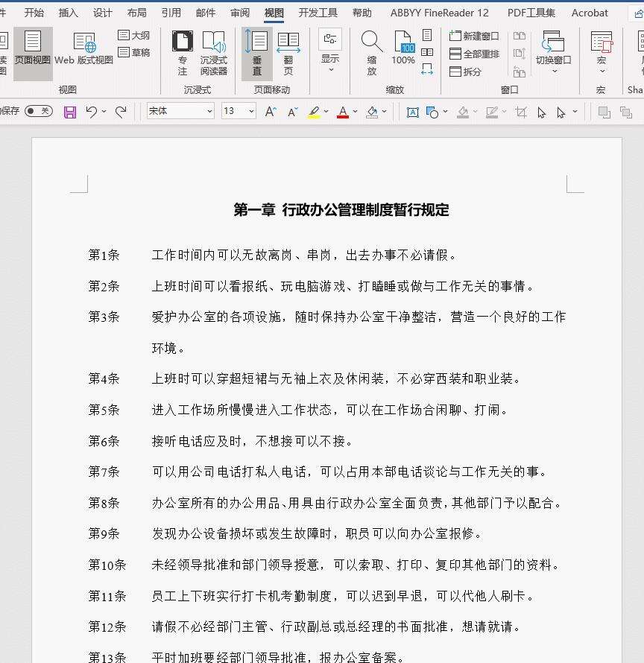This screenshot has width=644, height=663.
Task: Save the document with floppy icon
Action: coord(70,112)
